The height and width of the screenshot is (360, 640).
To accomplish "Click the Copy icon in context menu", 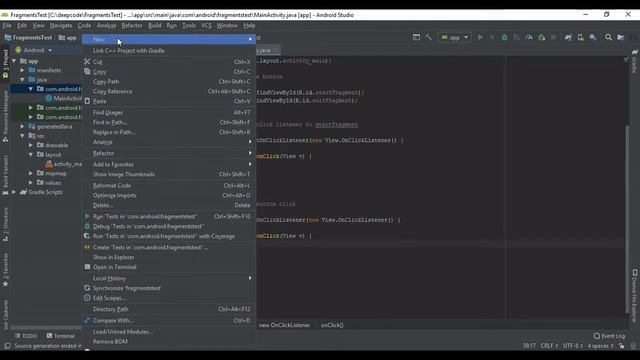I will tap(87, 71).
